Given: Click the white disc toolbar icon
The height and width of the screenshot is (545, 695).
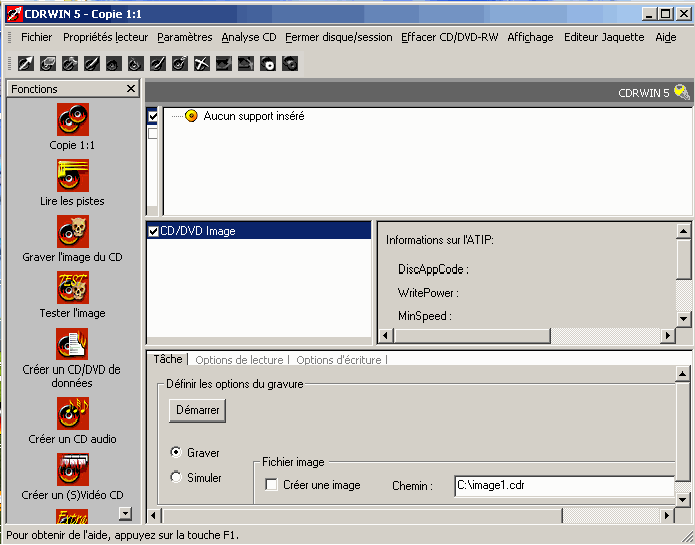Looking at the screenshot, I should click(268, 64).
